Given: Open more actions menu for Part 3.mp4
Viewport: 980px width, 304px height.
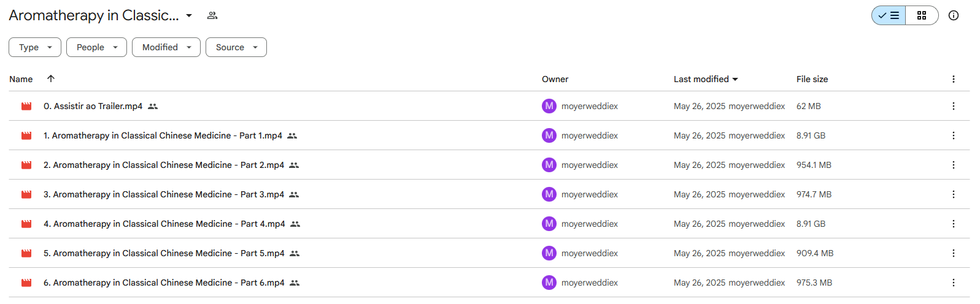Looking at the screenshot, I should tap(953, 194).
